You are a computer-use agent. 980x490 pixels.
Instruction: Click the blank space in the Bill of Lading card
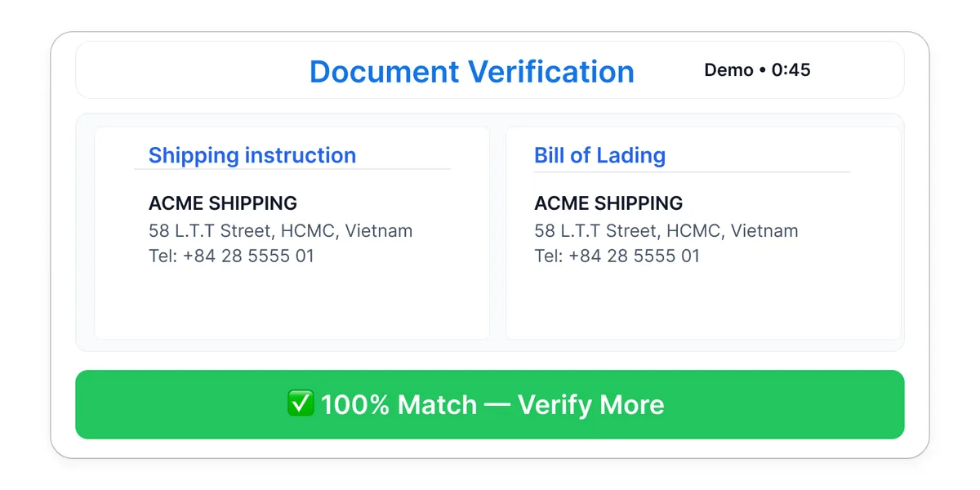pos(702,302)
